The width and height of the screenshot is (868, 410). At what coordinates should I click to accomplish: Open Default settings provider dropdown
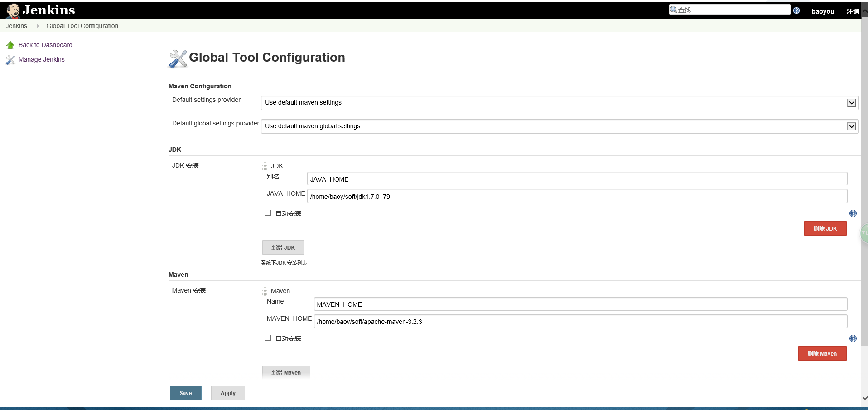559,103
